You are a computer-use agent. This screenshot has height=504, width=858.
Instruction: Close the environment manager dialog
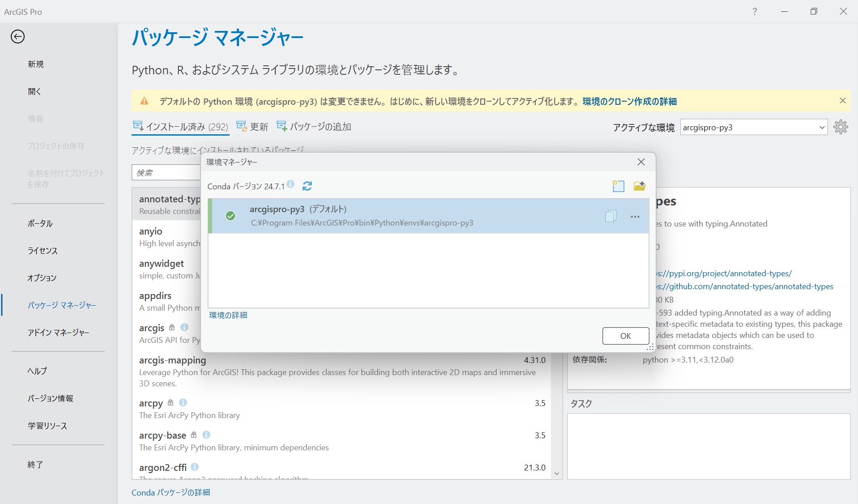(641, 162)
